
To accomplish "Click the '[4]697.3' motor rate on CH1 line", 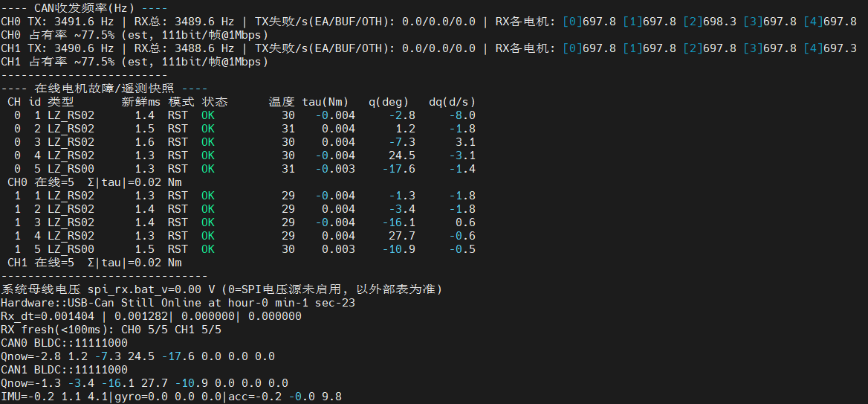I will tap(830, 48).
